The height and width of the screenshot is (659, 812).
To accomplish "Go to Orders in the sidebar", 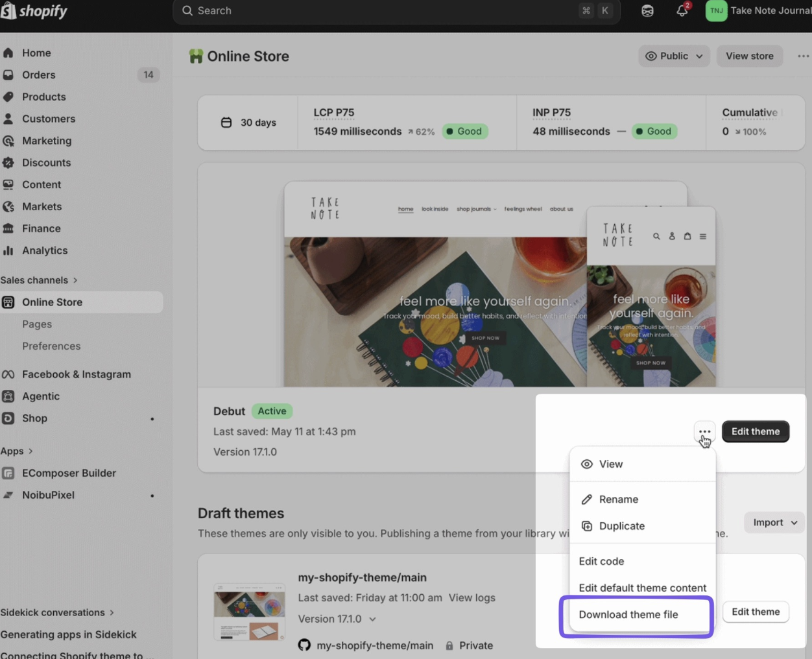I will 39,75.
